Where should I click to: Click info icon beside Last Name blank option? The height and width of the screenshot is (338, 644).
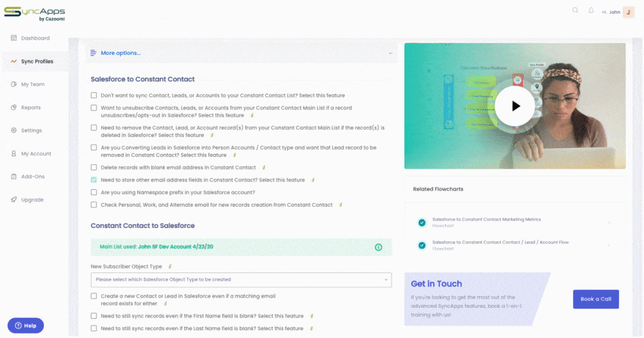(x=311, y=328)
